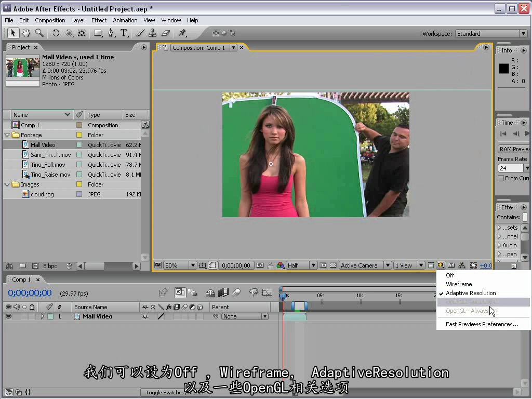Select the Zoom magnifier tool
The image size is (532, 399).
pyautogui.click(x=39, y=33)
